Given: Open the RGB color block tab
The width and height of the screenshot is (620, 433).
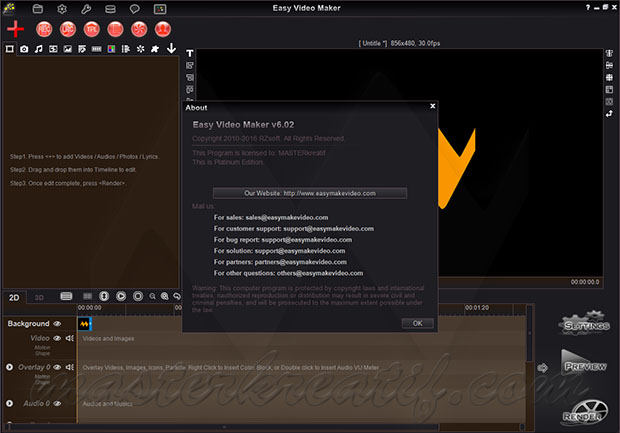Looking at the screenshot, I should point(112,49).
